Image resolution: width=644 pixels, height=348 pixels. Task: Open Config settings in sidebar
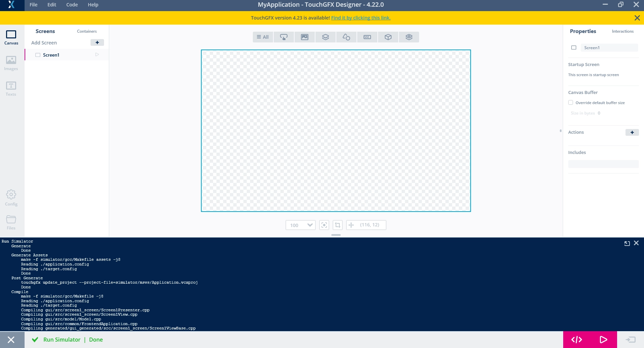pos(11,198)
